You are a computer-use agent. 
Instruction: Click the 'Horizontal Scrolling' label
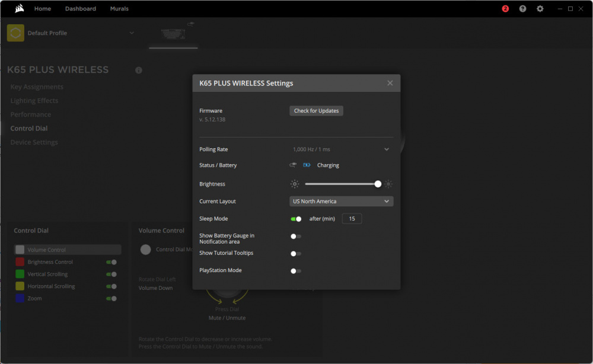pos(51,286)
